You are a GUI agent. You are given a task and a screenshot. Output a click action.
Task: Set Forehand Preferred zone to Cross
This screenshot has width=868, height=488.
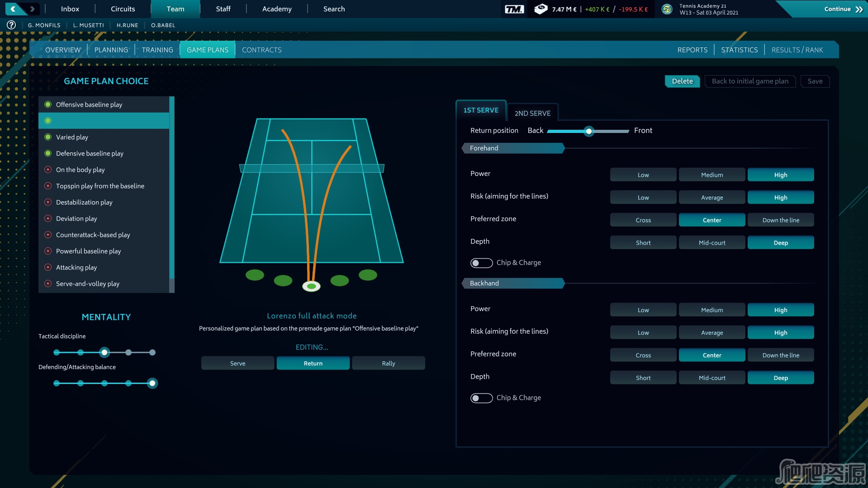tap(643, 220)
